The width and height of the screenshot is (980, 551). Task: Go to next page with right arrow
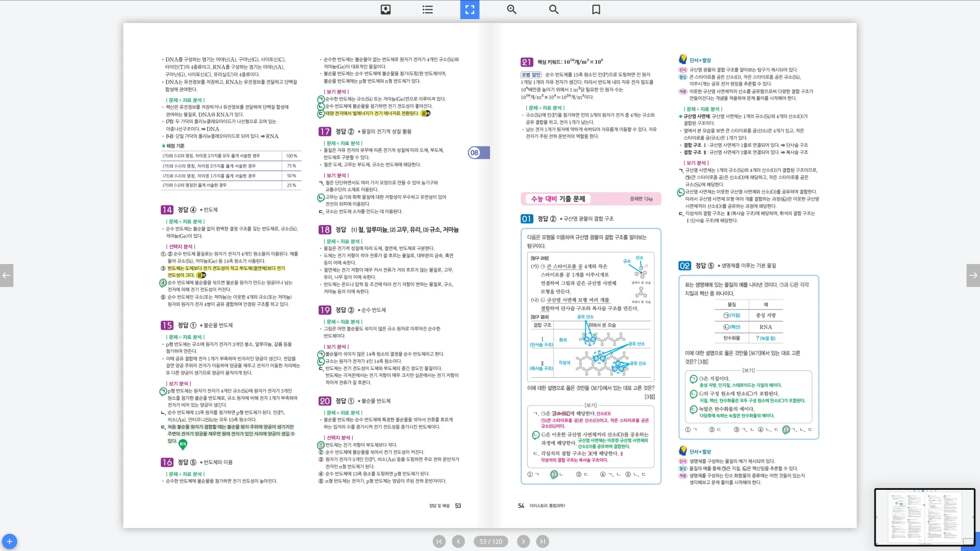(x=973, y=275)
